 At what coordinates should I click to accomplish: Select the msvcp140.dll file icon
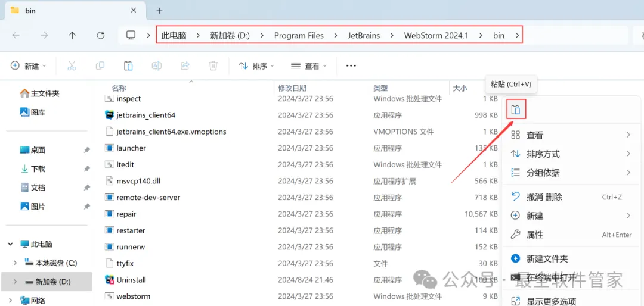pos(109,181)
